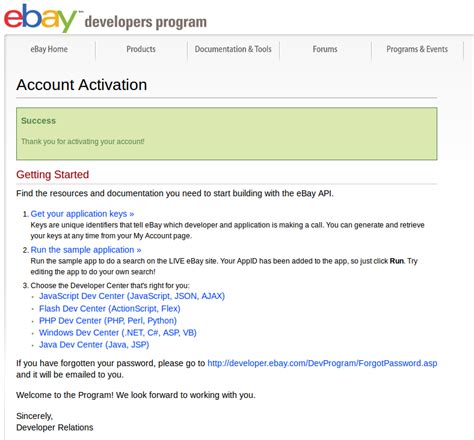
Task: Click the Thank you for activating message
Action: pyautogui.click(x=83, y=141)
